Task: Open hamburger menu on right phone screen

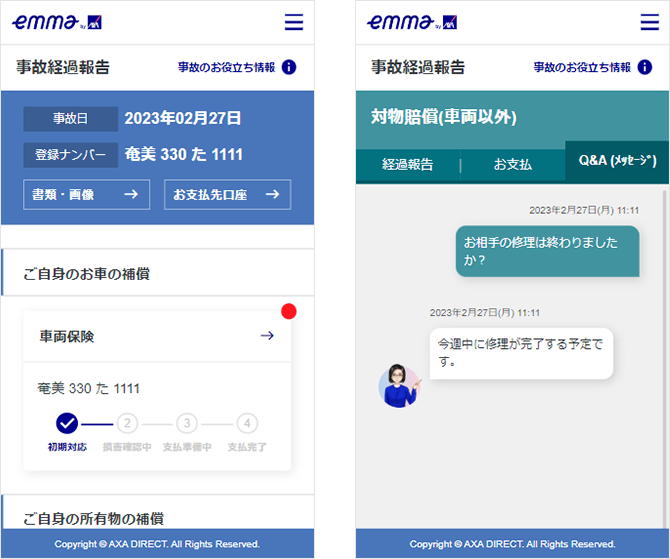Action: pos(649,22)
